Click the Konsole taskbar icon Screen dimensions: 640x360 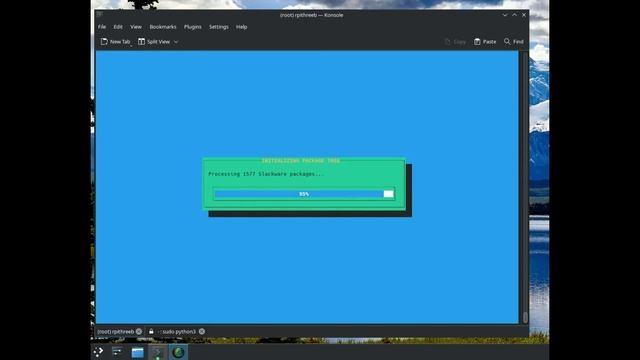point(158,352)
